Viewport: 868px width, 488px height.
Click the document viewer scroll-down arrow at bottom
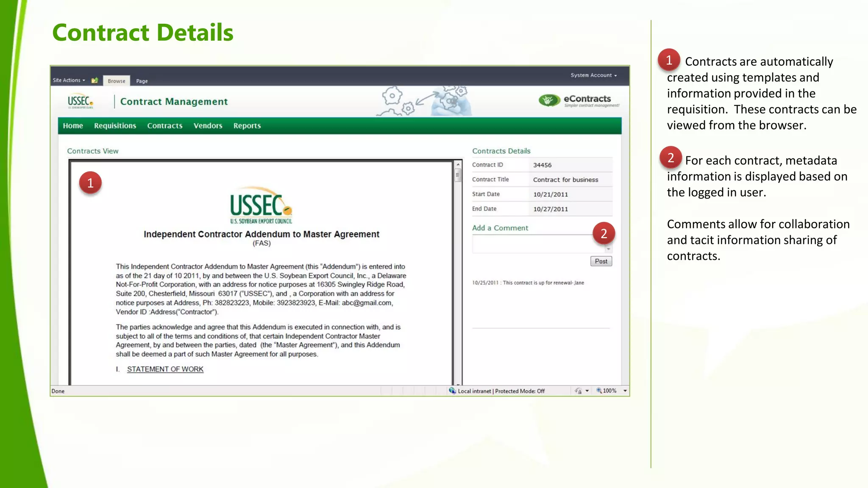(458, 383)
